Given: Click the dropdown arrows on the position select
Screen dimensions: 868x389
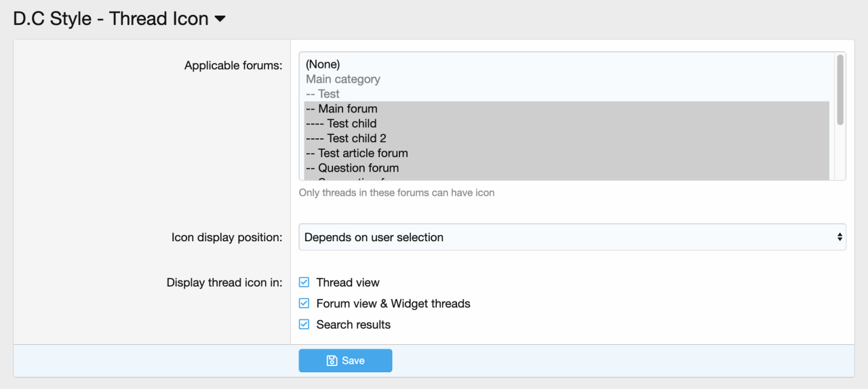Looking at the screenshot, I should click(840, 237).
